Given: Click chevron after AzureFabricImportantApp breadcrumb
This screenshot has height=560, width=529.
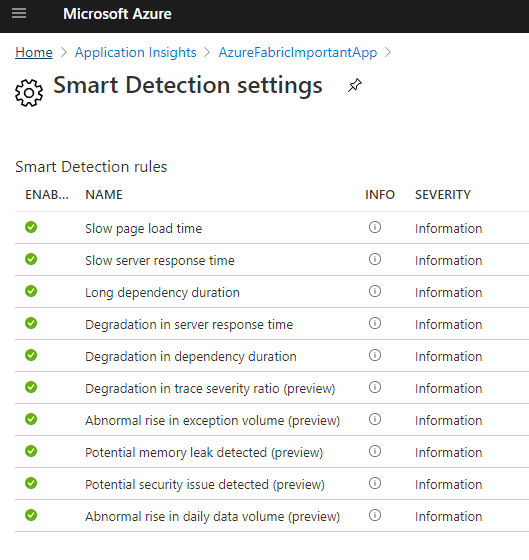Looking at the screenshot, I should (388, 52).
